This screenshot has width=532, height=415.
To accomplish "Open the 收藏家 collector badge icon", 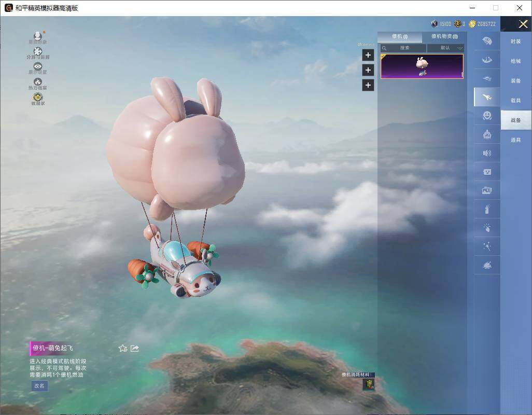I will click(38, 97).
